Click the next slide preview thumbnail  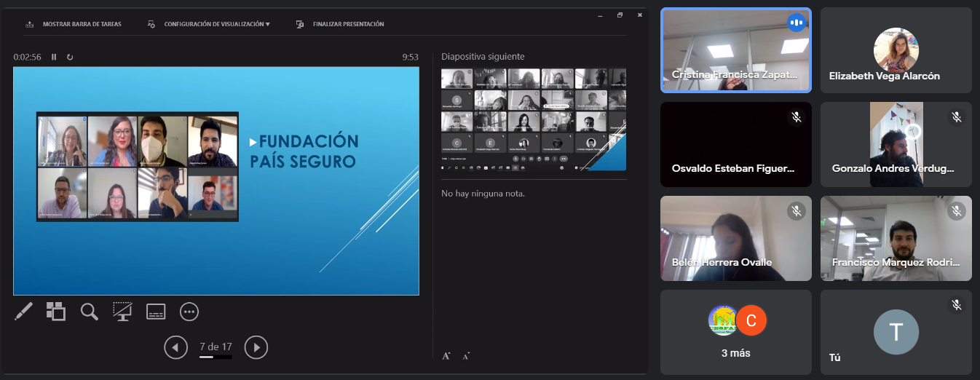[x=534, y=119]
